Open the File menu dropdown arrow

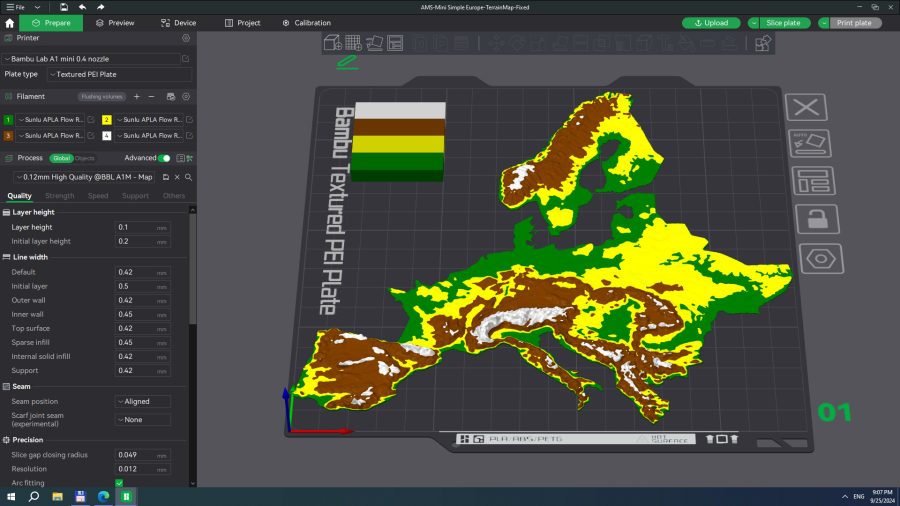[37, 7]
